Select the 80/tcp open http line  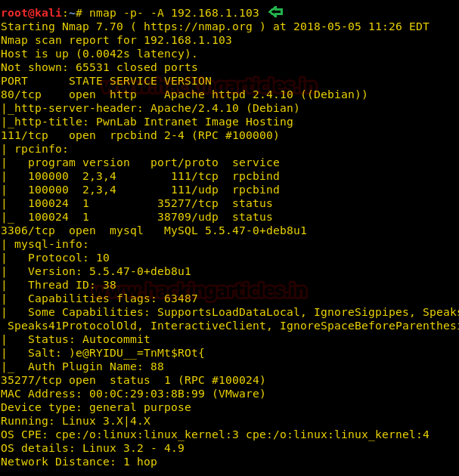point(184,94)
